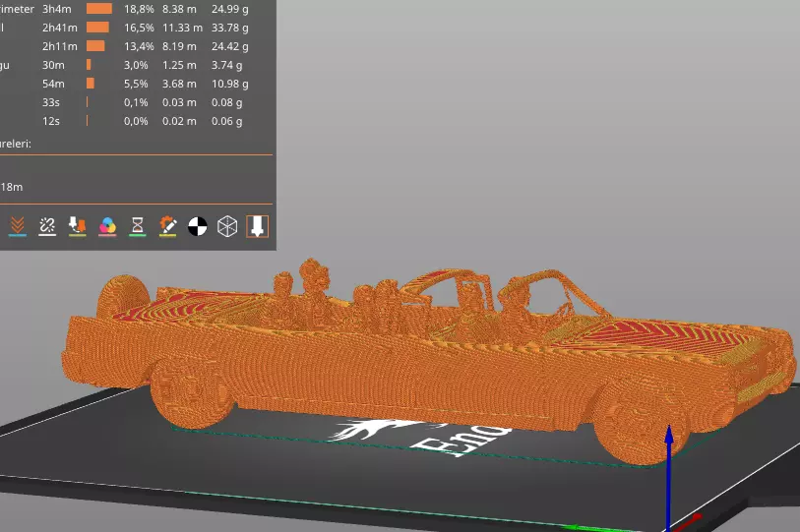Click the 12s time value

click(x=50, y=121)
